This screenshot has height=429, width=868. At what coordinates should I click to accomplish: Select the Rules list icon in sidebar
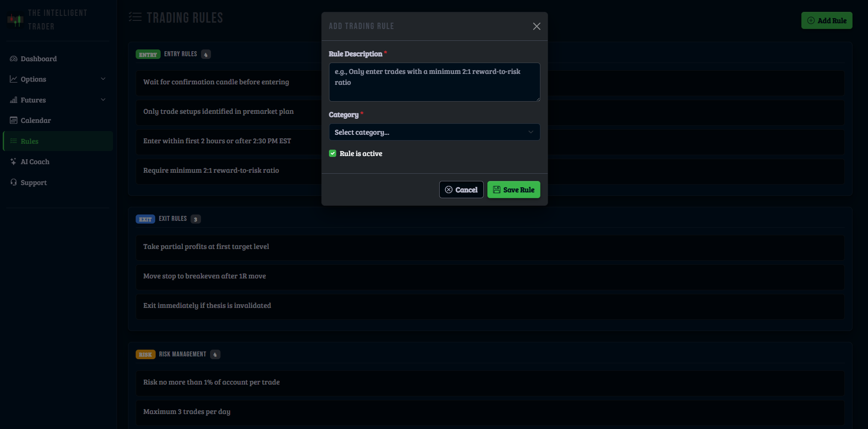point(14,141)
